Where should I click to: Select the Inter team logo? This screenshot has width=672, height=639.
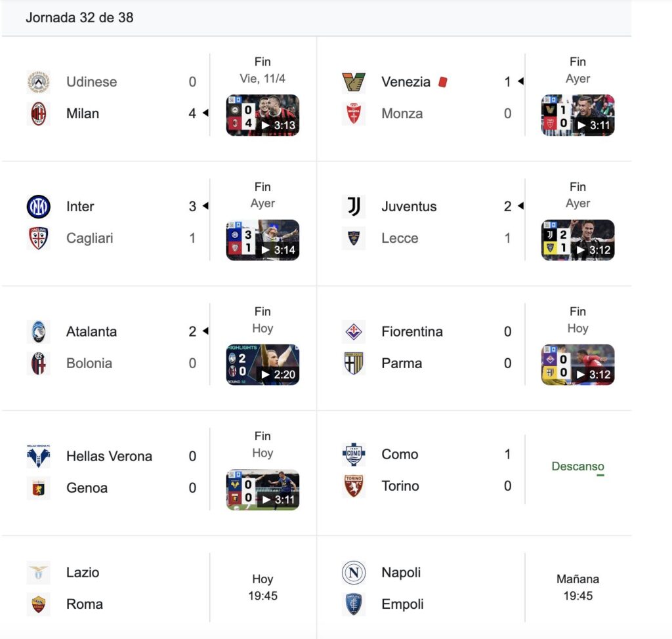click(x=39, y=207)
